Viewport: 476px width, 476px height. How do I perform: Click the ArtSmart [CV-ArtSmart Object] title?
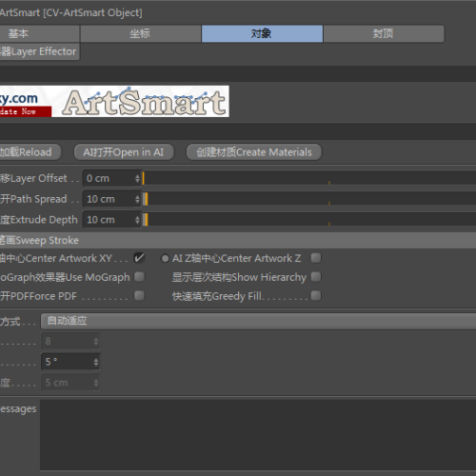coord(71,12)
